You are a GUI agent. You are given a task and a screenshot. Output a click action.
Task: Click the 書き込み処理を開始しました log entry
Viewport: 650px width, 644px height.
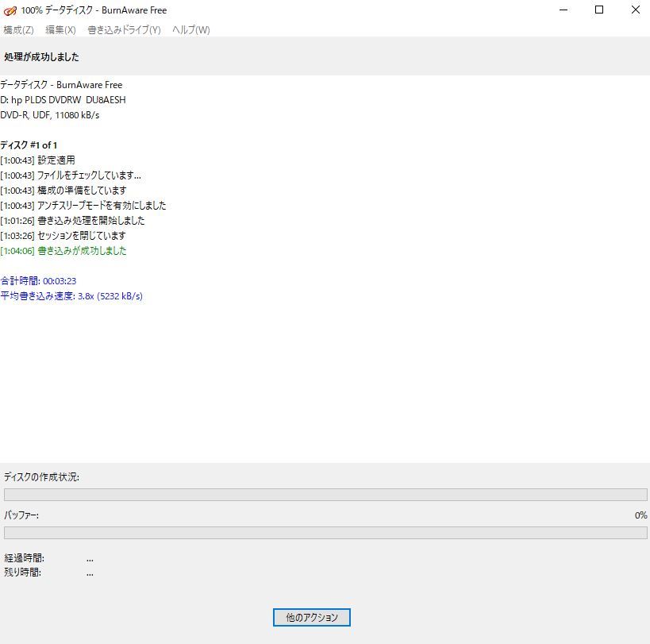72,220
